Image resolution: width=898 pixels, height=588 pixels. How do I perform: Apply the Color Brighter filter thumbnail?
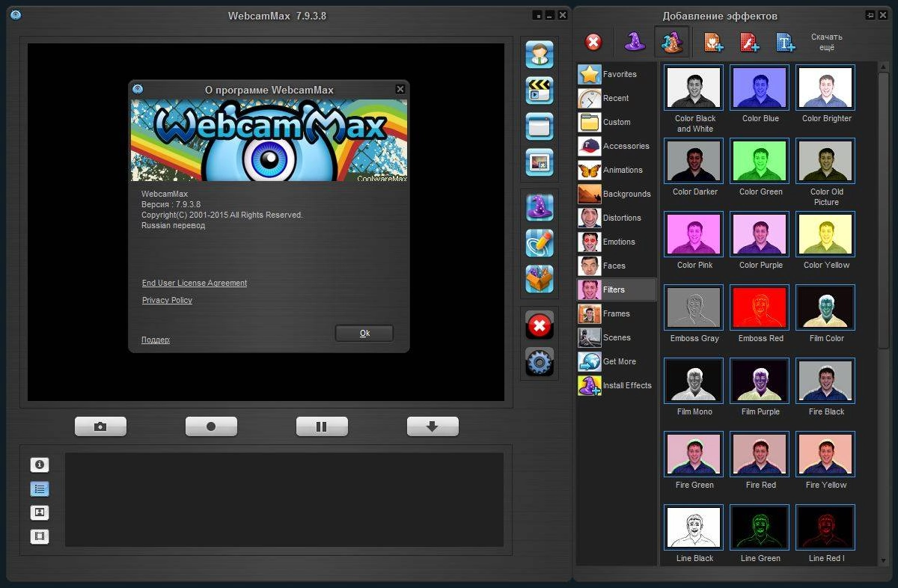826,88
